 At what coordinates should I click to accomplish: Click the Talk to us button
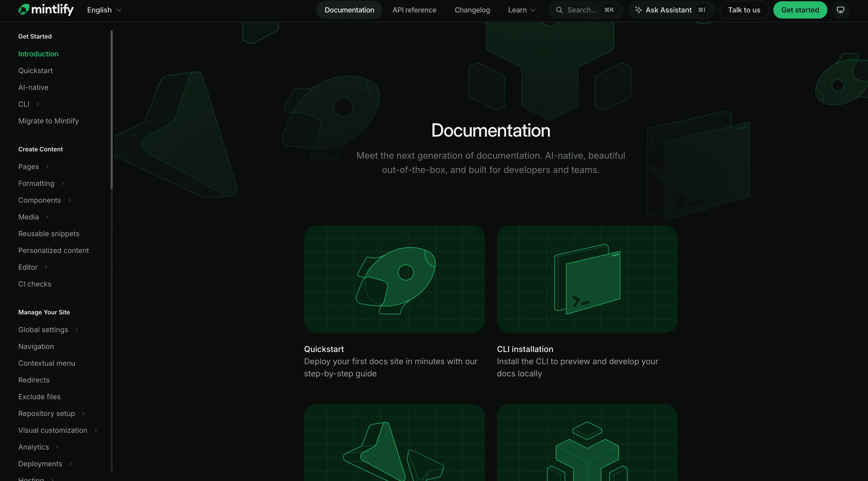tap(744, 10)
